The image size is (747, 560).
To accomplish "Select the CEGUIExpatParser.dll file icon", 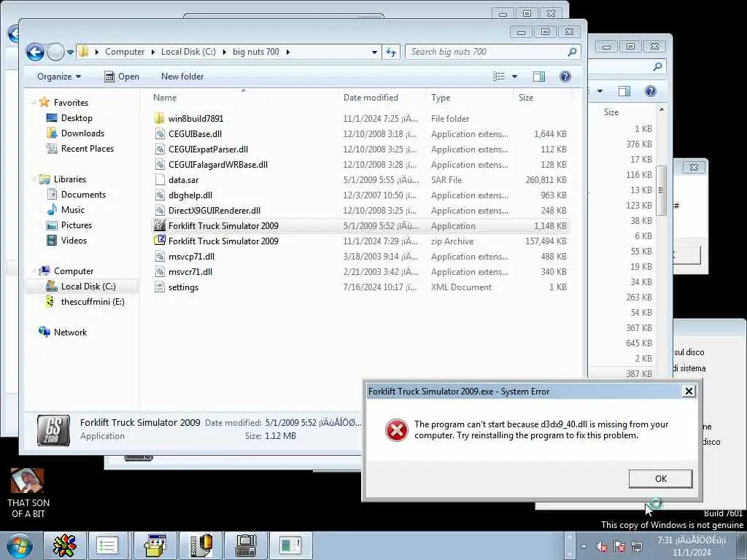I will (x=160, y=149).
